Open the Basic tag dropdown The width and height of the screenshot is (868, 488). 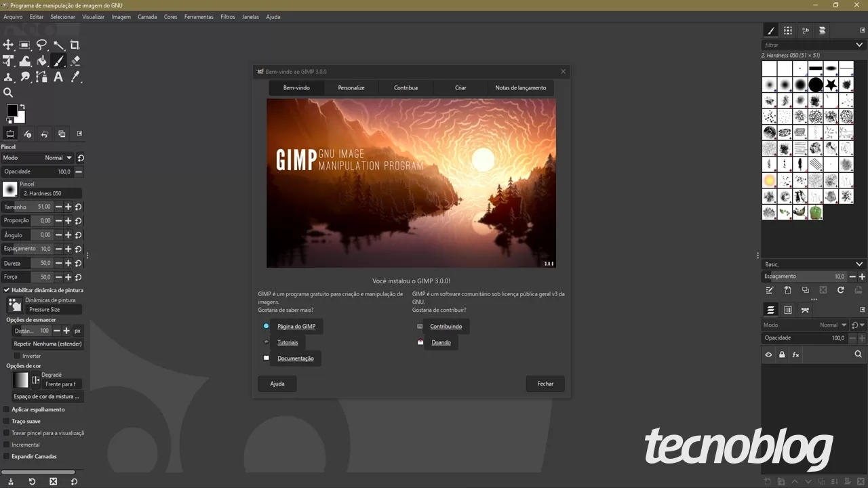click(x=859, y=264)
